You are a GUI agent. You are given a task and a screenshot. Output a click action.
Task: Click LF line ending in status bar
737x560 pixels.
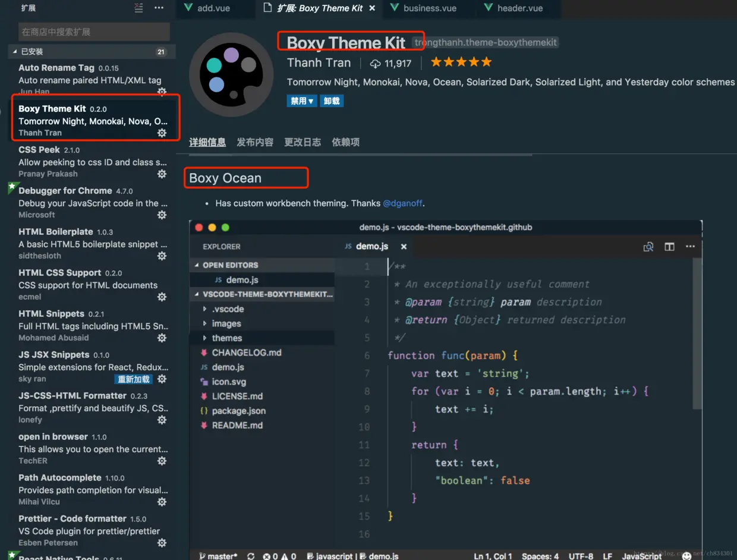click(607, 556)
